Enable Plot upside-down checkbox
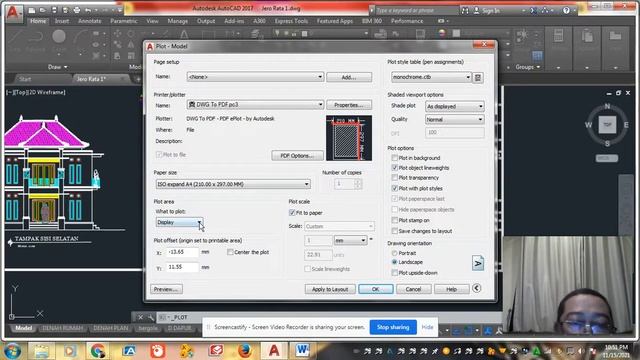This screenshot has width=640, height=360. click(x=394, y=273)
